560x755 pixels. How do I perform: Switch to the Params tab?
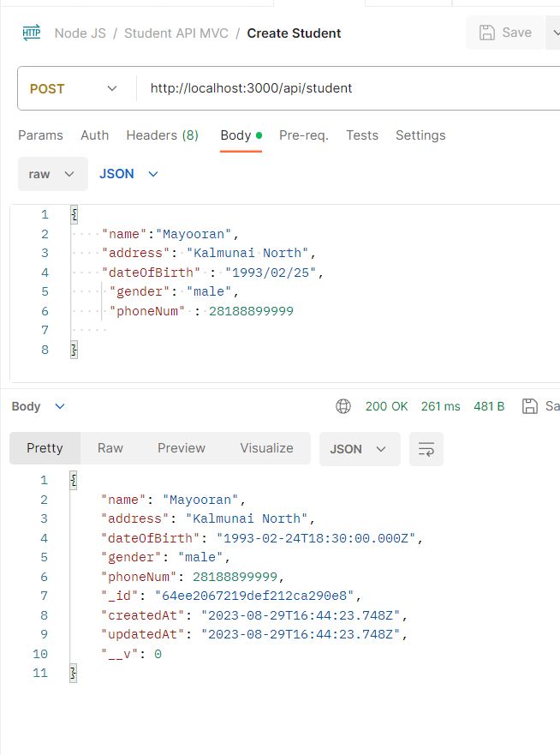coord(40,135)
